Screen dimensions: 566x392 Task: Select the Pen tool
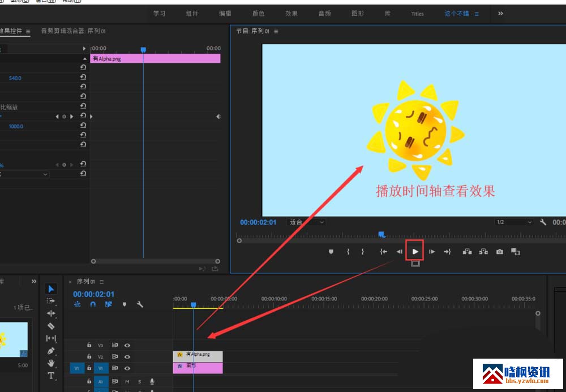coord(51,351)
